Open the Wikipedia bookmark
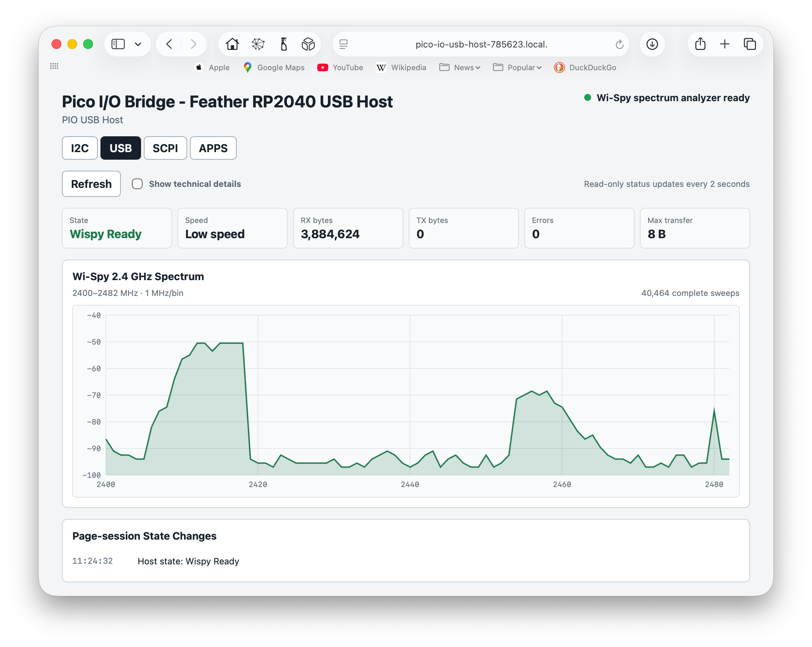Viewport: 812px width, 647px height. pos(401,67)
